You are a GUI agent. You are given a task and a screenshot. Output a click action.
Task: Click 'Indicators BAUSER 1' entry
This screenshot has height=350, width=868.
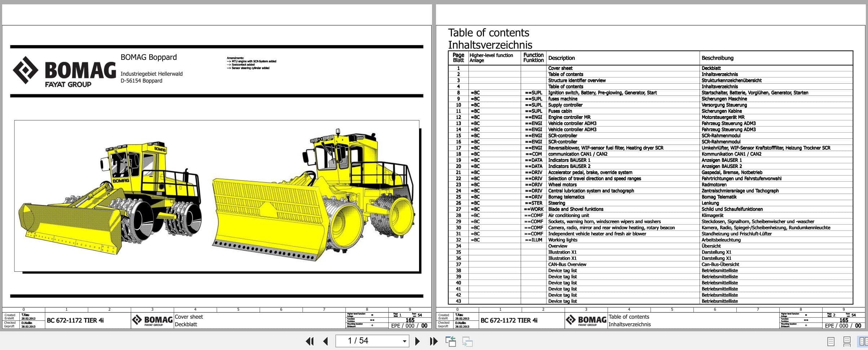569,160
